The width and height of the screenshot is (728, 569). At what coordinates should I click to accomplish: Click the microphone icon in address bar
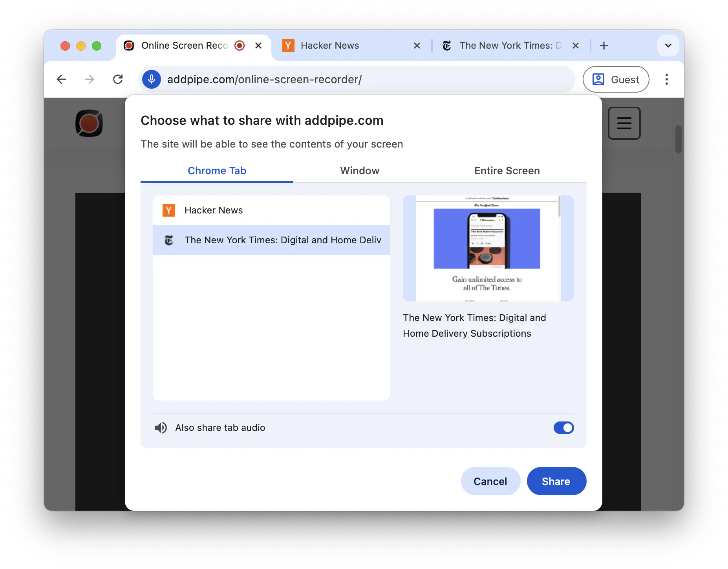coord(152,79)
